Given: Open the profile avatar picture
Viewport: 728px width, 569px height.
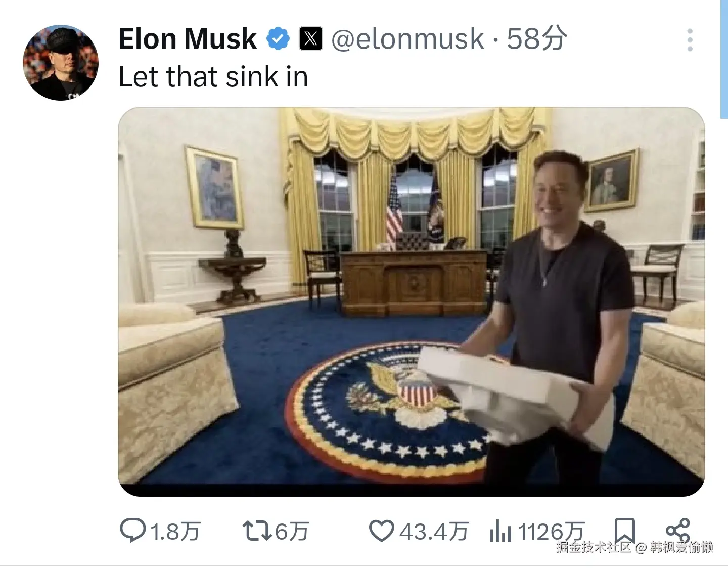Looking at the screenshot, I should tap(61, 62).
